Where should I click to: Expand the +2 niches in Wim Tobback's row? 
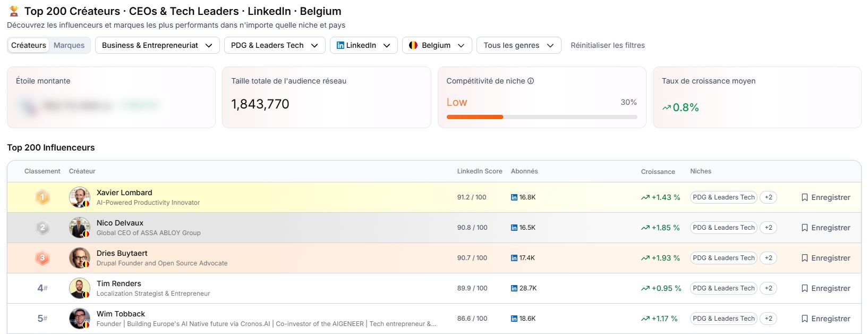[x=768, y=319]
